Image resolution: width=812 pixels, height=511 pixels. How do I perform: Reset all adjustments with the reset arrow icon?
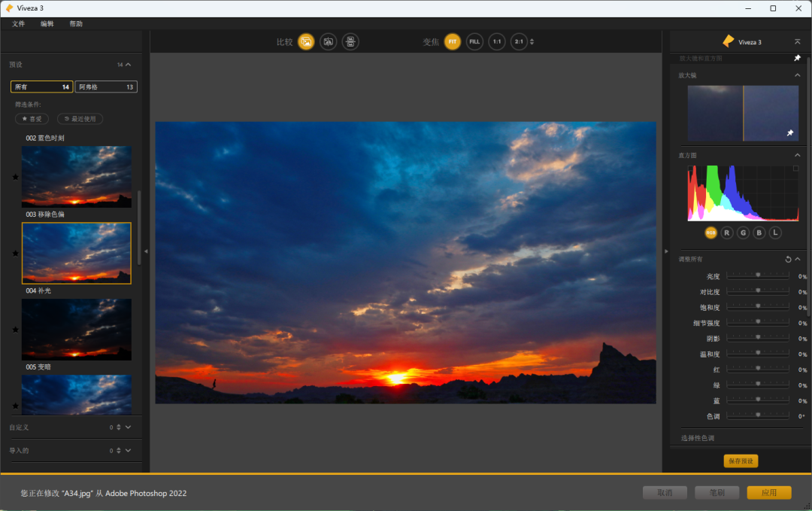pos(788,260)
